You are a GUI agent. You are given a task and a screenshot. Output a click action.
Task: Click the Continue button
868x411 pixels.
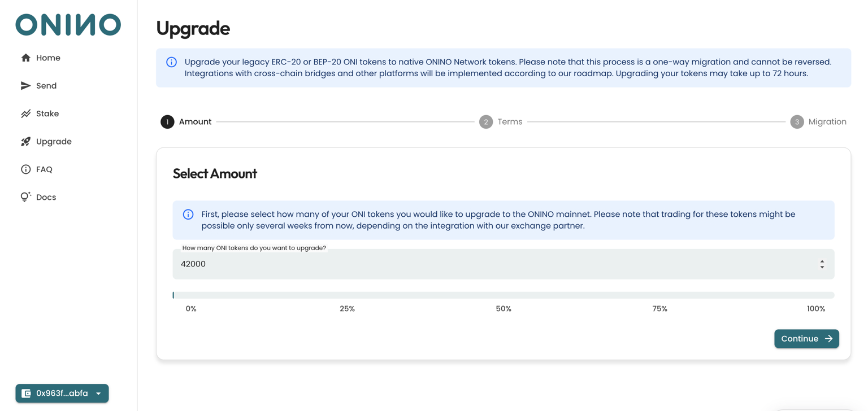[x=806, y=339]
